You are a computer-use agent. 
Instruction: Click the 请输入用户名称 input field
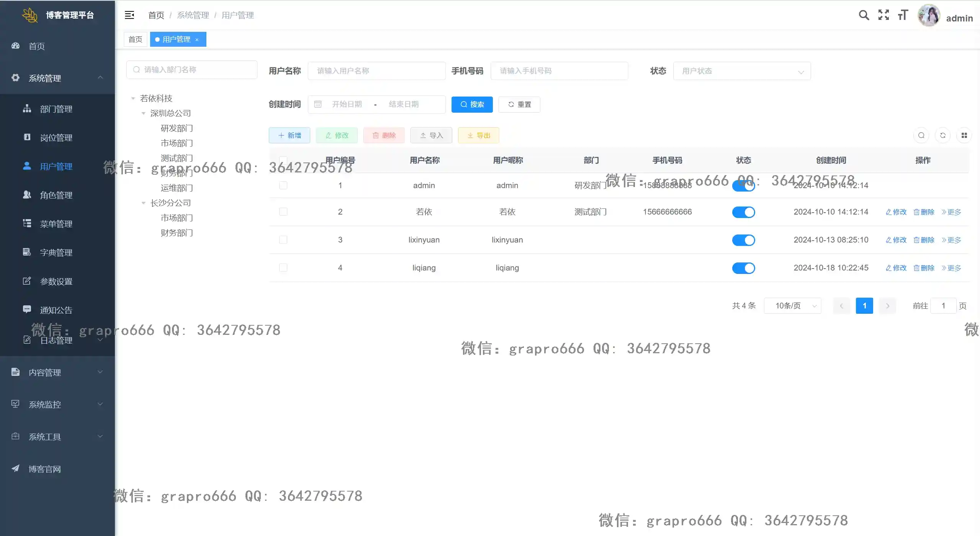coord(376,71)
